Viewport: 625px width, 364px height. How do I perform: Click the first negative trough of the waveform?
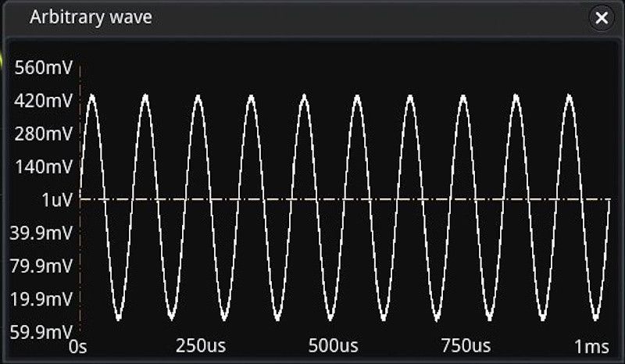coord(119,318)
